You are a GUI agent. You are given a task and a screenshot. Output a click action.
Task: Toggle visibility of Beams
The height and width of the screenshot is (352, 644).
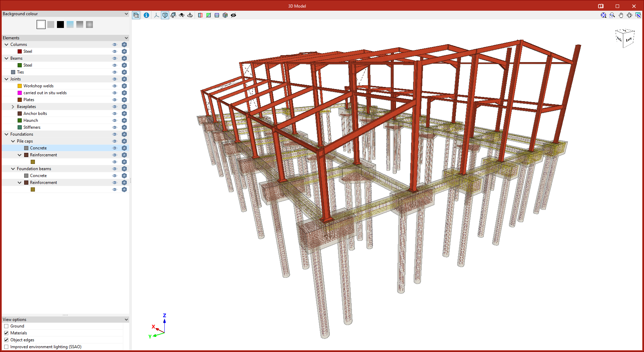tap(115, 58)
